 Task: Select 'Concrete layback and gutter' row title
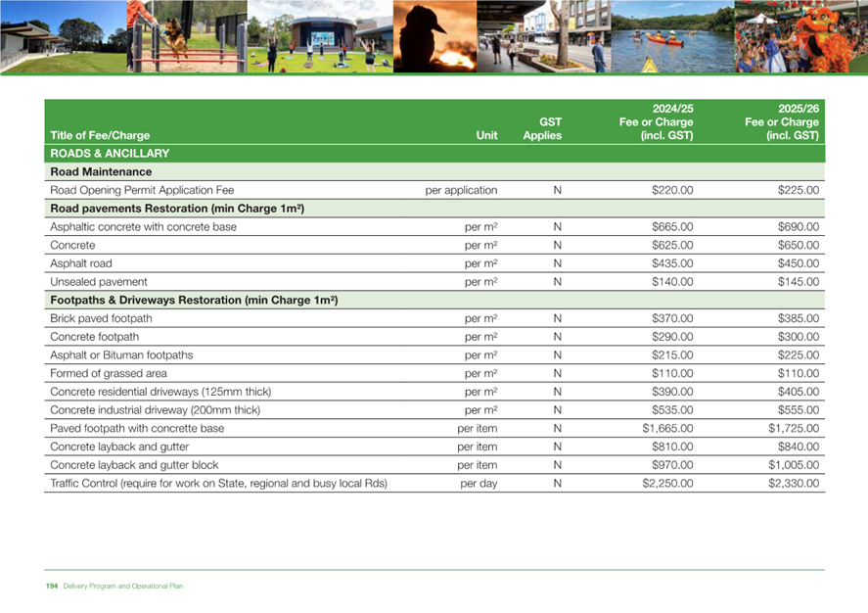[119, 447]
